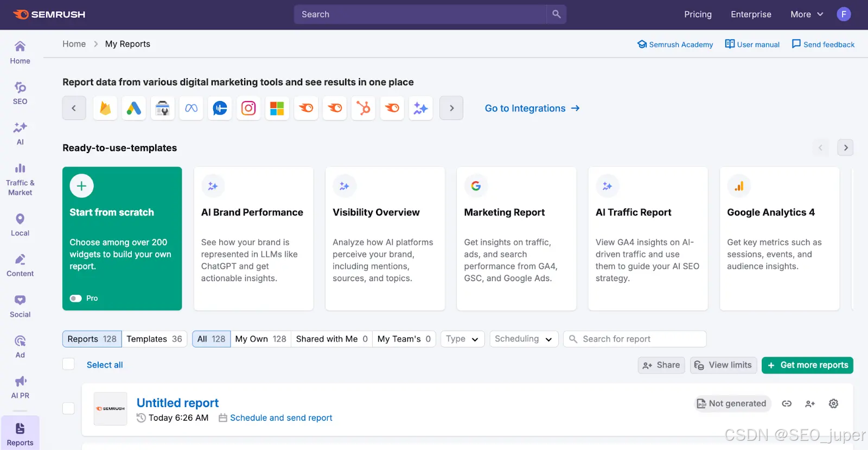Select the Meta integration icon
868x450 pixels.
point(192,109)
